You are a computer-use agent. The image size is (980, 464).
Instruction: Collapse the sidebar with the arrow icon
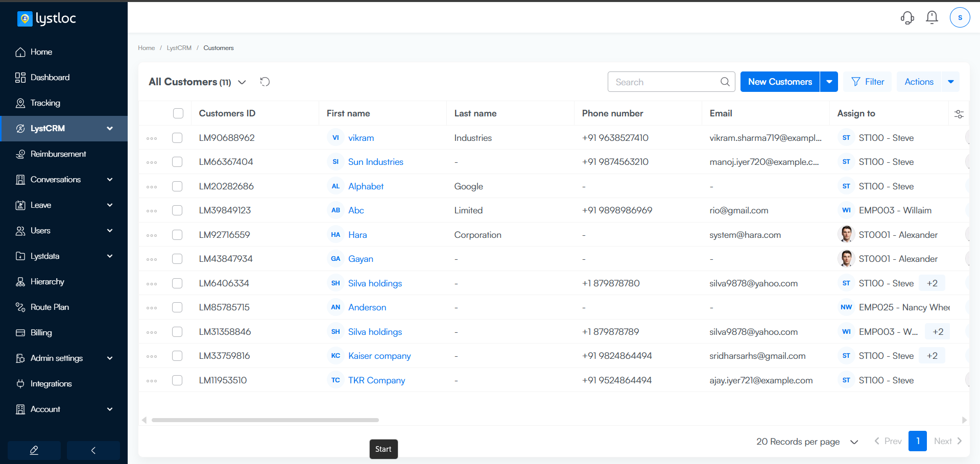pos(93,450)
